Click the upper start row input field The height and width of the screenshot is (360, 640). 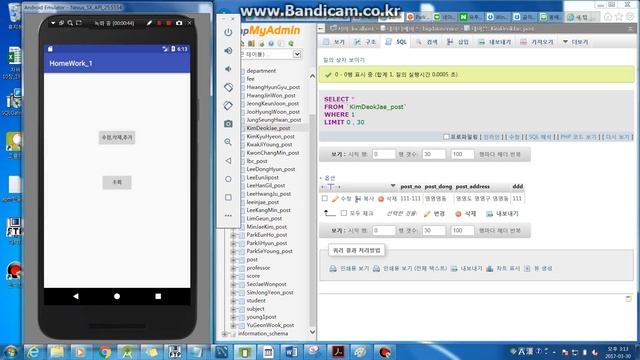coord(384,154)
